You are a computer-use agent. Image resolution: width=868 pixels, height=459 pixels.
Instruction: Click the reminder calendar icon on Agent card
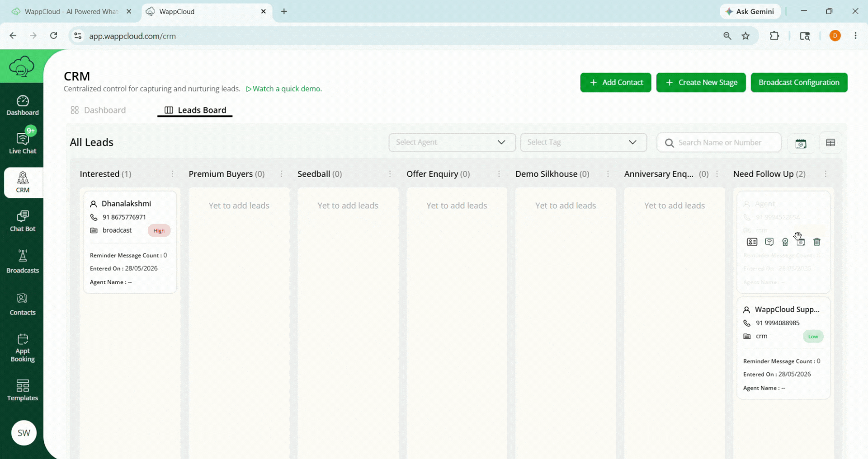click(x=801, y=242)
